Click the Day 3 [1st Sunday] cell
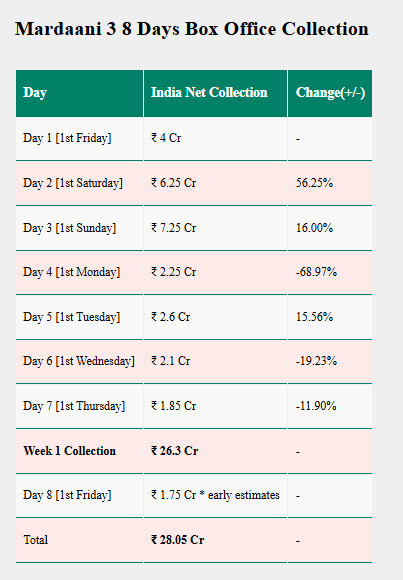Screen dimensions: 403x580 pos(79,228)
